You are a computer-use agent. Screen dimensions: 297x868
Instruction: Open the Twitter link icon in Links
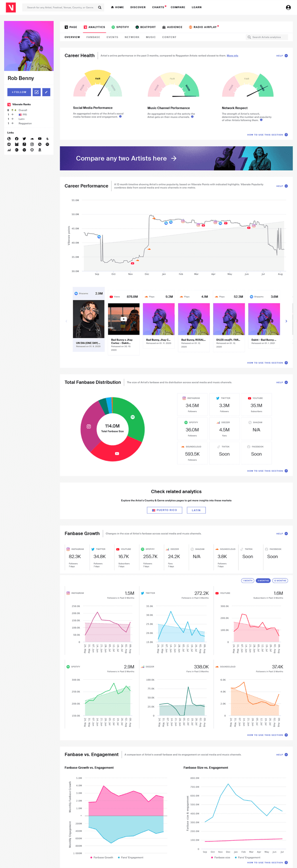click(x=24, y=139)
